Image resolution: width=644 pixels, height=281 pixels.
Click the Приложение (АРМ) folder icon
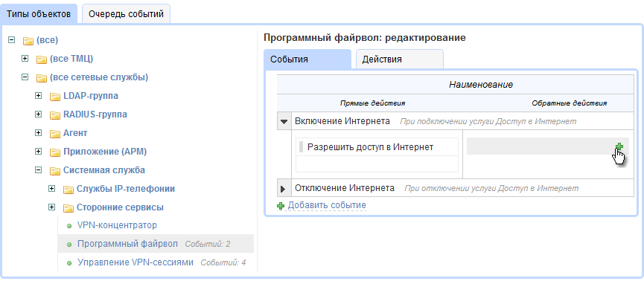point(55,152)
